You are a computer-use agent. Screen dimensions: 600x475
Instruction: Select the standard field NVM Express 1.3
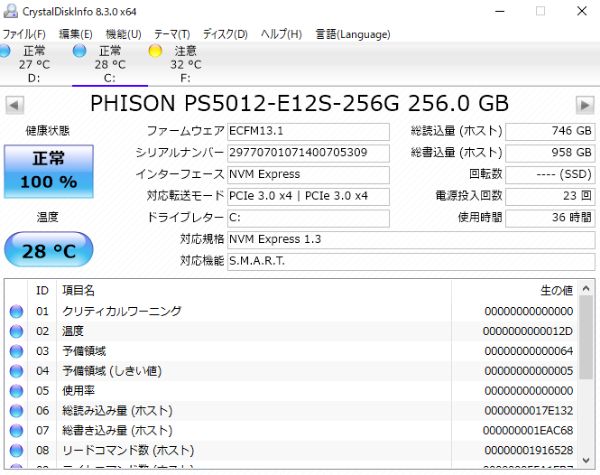[x=411, y=240]
